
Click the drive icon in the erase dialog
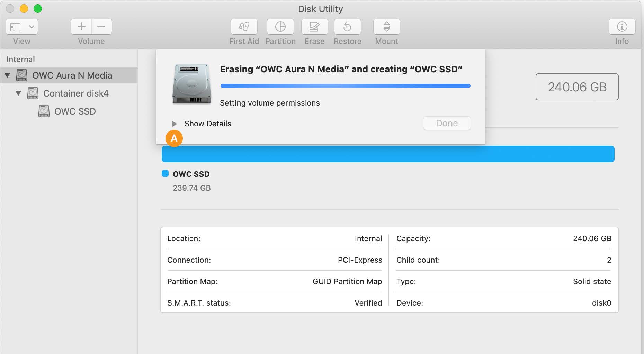(191, 84)
